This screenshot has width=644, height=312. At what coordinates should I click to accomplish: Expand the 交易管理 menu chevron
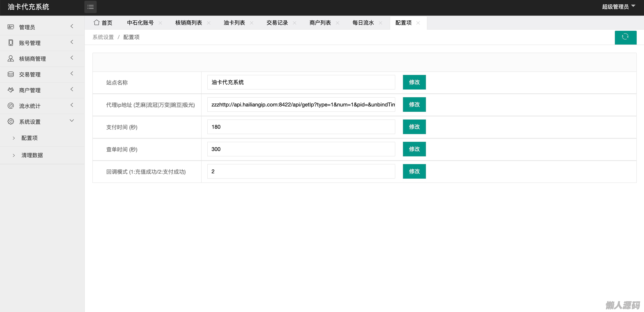[x=72, y=73]
